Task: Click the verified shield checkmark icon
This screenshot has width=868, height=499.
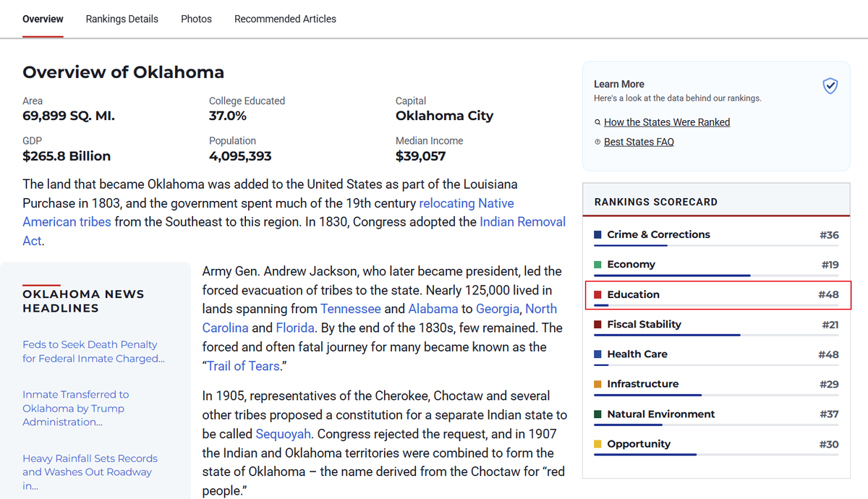Action: (x=830, y=87)
